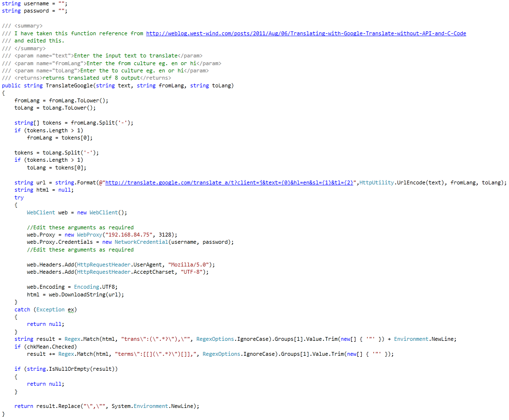Click the "UTF-8" string literal
Viewport: 509px width, 420px height.
coord(192,272)
